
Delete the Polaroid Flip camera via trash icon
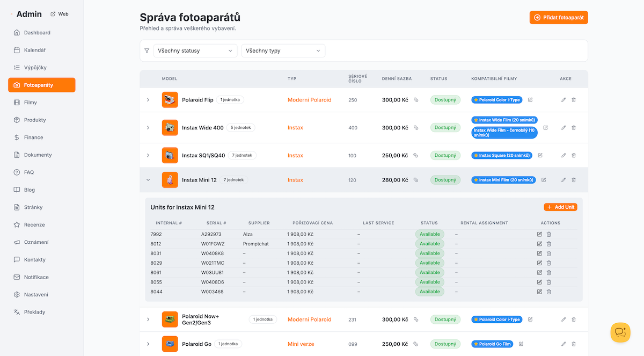pyautogui.click(x=574, y=100)
